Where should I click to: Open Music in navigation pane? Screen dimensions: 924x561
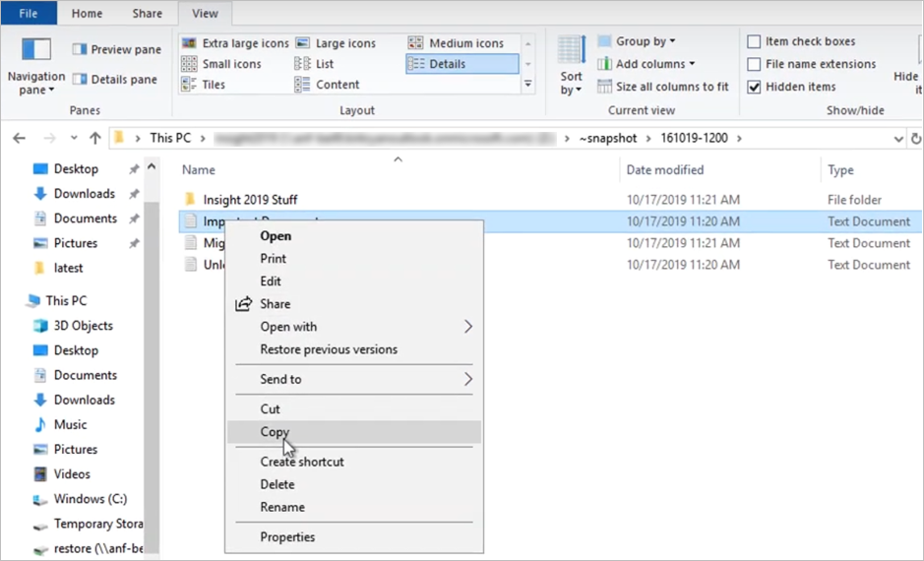click(x=70, y=425)
